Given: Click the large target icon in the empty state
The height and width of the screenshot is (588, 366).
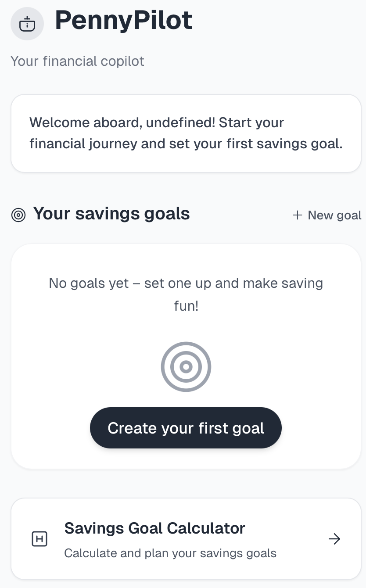Looking at the screenshot, I should (186, 367).
